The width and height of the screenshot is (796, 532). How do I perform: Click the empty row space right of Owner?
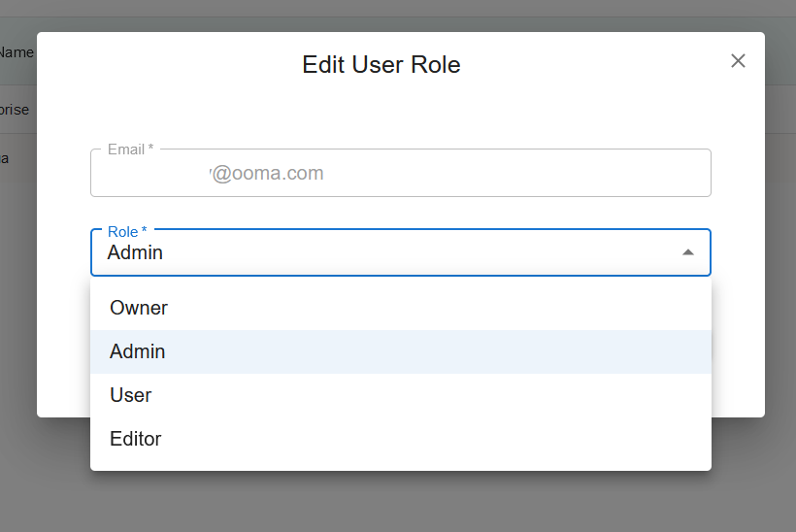437,308
